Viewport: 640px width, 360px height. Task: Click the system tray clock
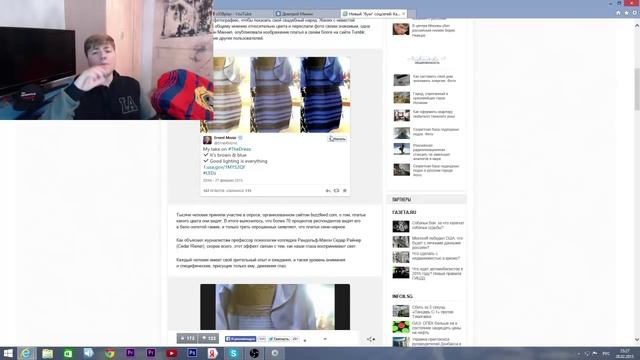[x=625, y=353]
